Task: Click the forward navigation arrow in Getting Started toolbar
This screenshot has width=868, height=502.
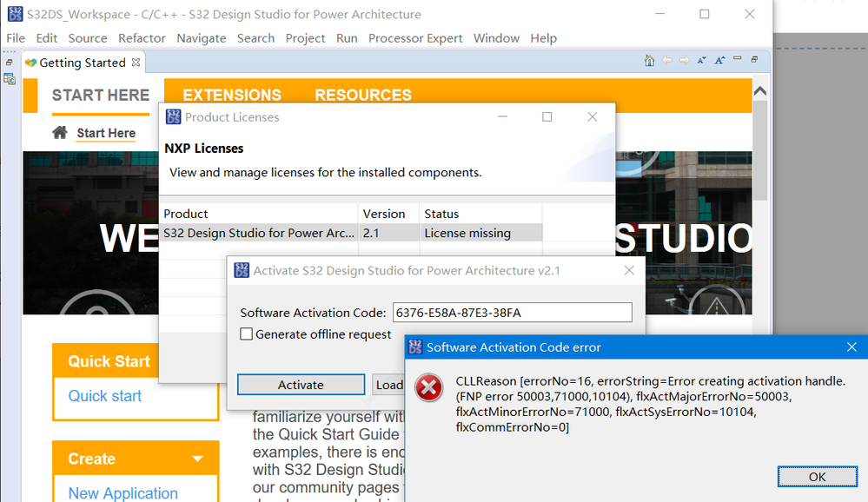Action: pos(684,60)
